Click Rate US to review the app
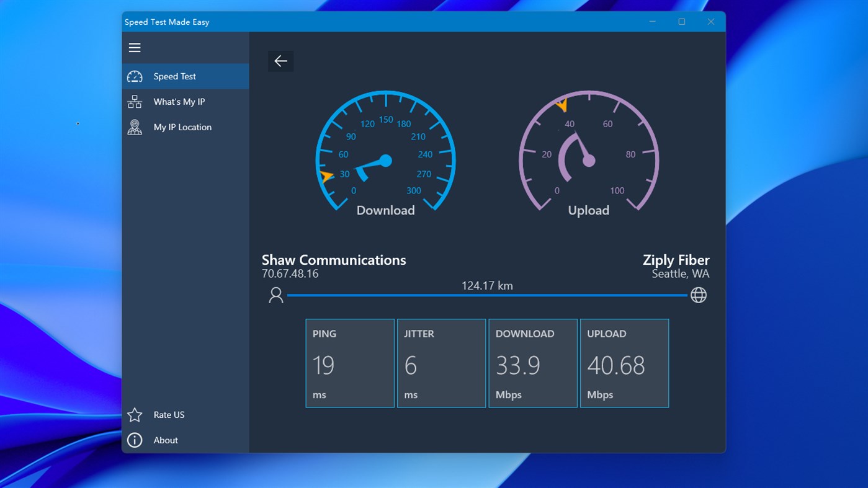The width and height of the screenshot is (868, 488). pyautogui.click(x=169, y=414)
